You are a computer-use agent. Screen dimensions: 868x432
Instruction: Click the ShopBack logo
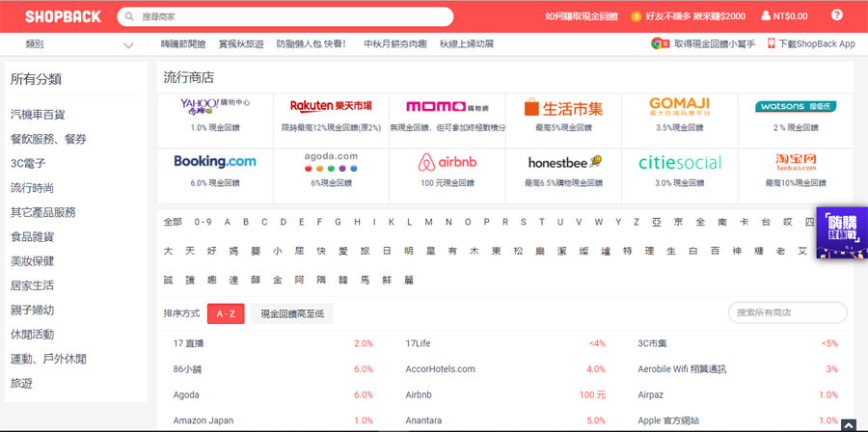[63, 16]
